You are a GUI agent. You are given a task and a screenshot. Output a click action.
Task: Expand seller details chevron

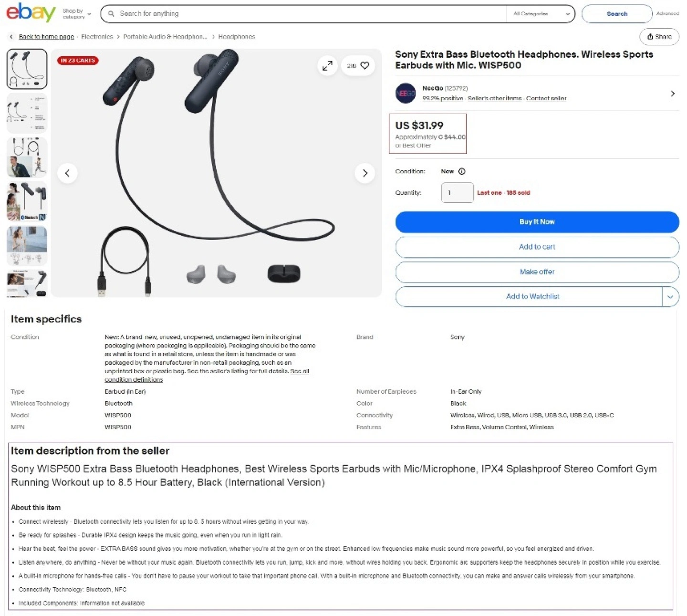click(673, 94)
